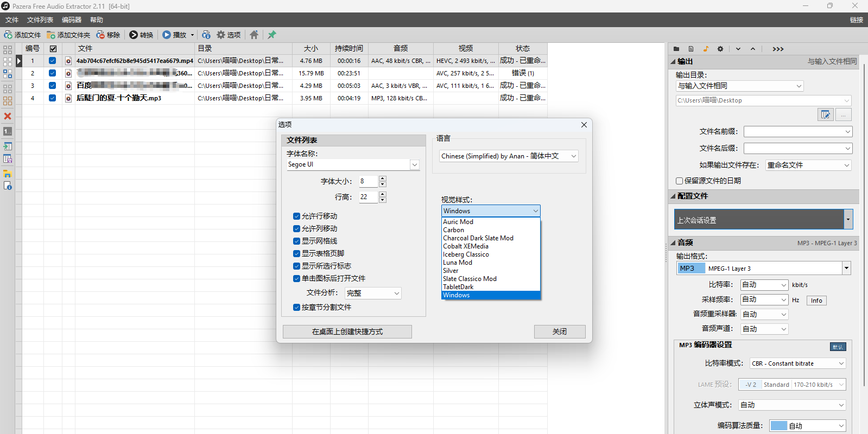The width and height of the screenshot is (868, 434).
Task: Increase 字体大小 with the up arrow
Action: tap(383, 178)
